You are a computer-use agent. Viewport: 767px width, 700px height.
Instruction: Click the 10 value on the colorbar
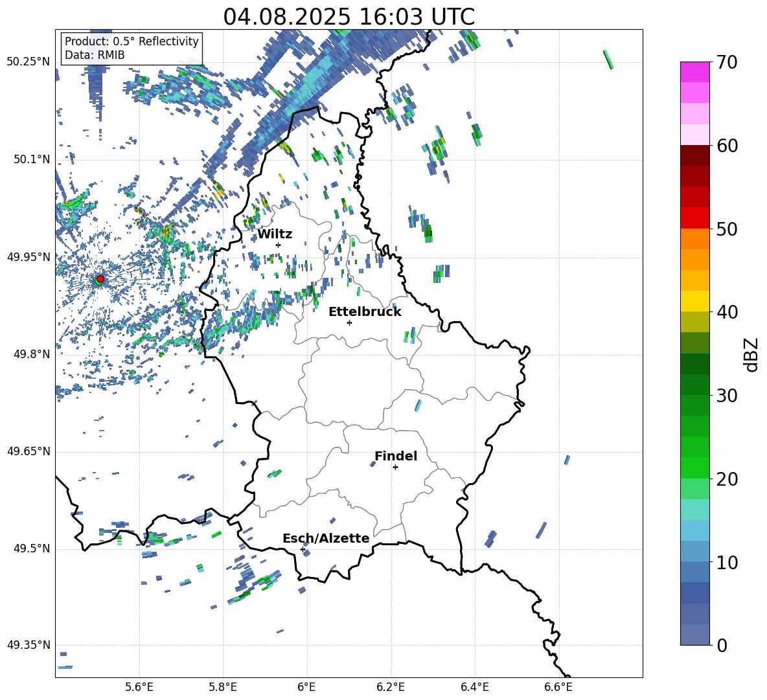click(x=727, y=563)
